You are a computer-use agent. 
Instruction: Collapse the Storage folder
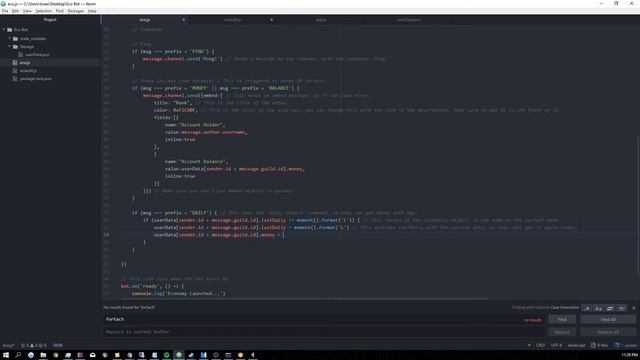pos(10,47)
